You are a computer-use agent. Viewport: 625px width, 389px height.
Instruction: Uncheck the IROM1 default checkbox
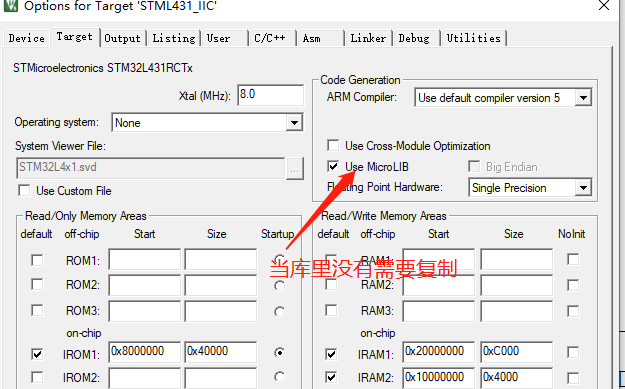[37, 354]
